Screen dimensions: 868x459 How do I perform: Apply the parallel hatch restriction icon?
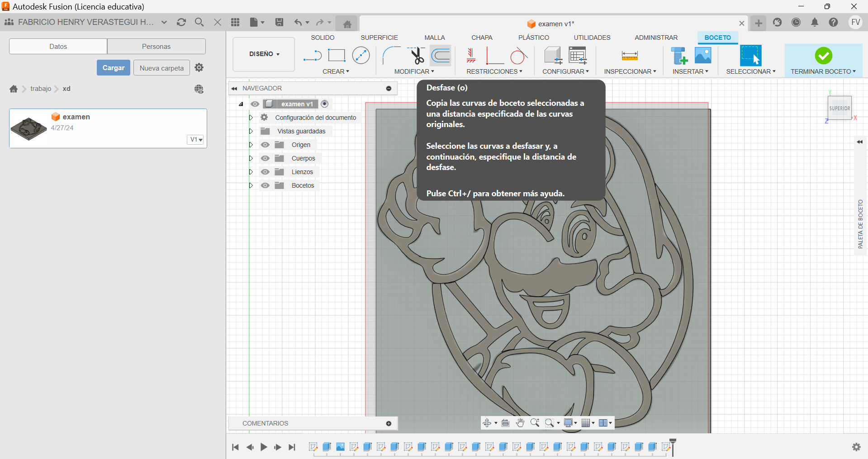tap(471, 56)
